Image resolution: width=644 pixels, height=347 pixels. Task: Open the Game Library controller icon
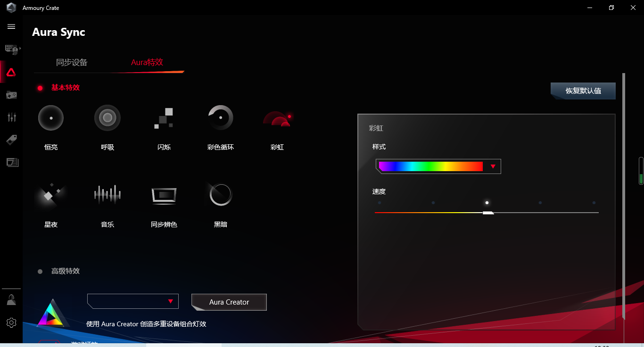pos(11,95)
